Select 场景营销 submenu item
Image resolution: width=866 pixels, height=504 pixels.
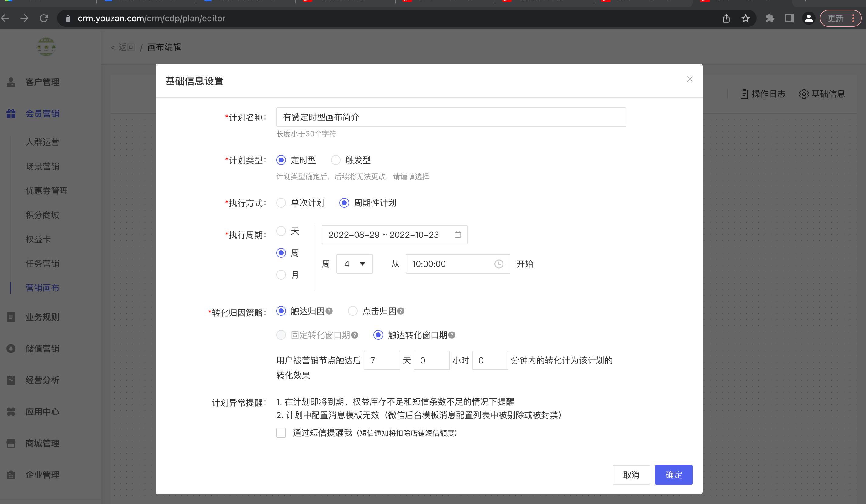[42, 166]
